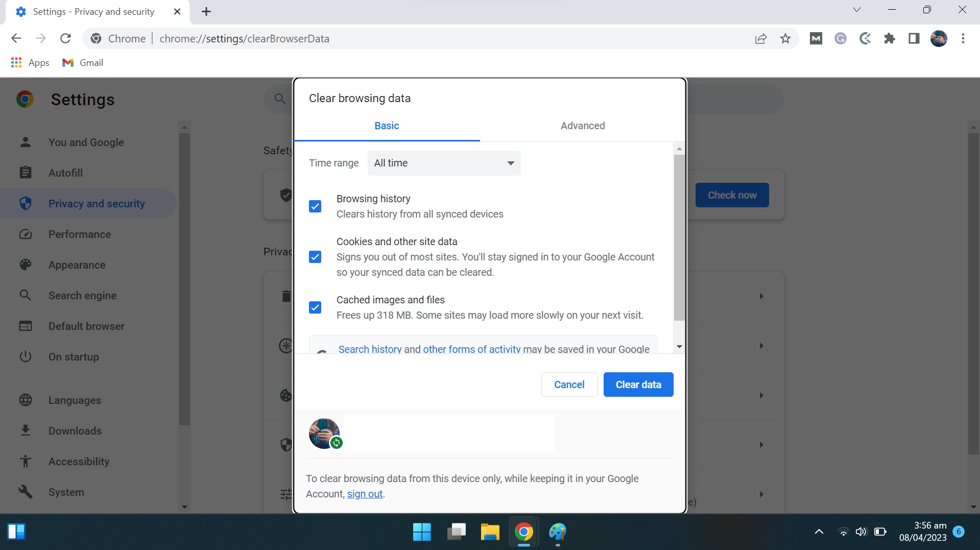Select the Basic tab
This screenshot has height=550, width=980.
point(387,126)
